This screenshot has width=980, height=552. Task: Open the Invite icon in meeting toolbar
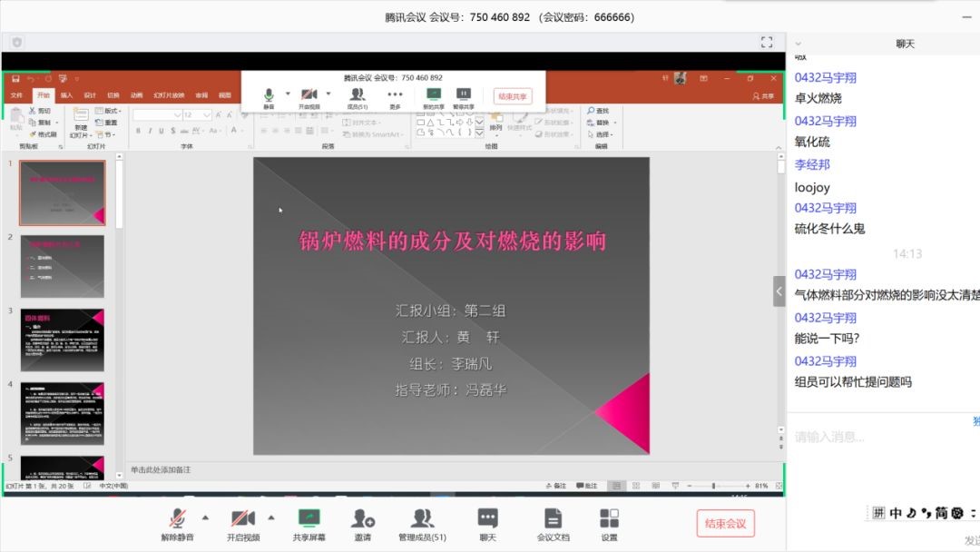coord(363,524)
